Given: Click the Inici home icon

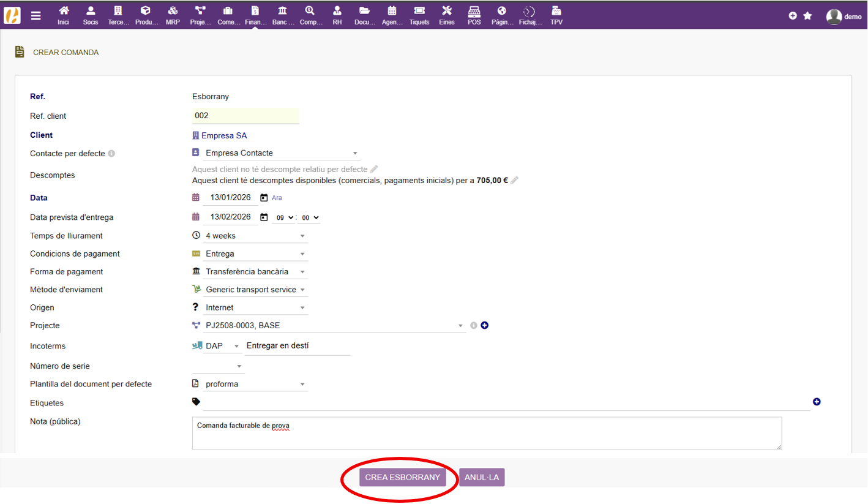Looking at the screenshot, I should point(63,15).
